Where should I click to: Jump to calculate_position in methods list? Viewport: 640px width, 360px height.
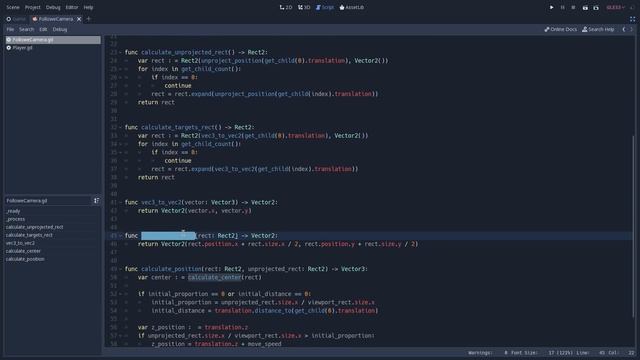[25, 259]
